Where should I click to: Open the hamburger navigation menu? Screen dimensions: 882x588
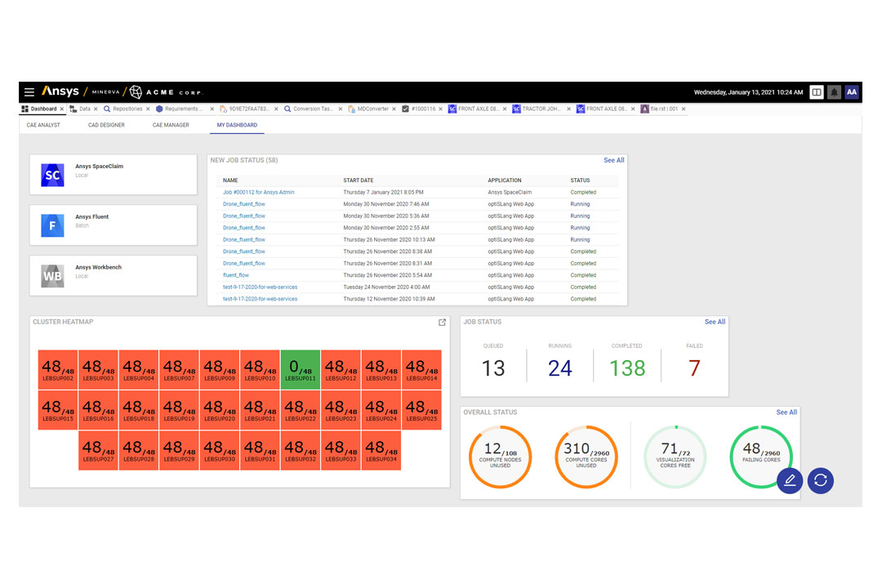pyautogui.click(x=29, y=92)
